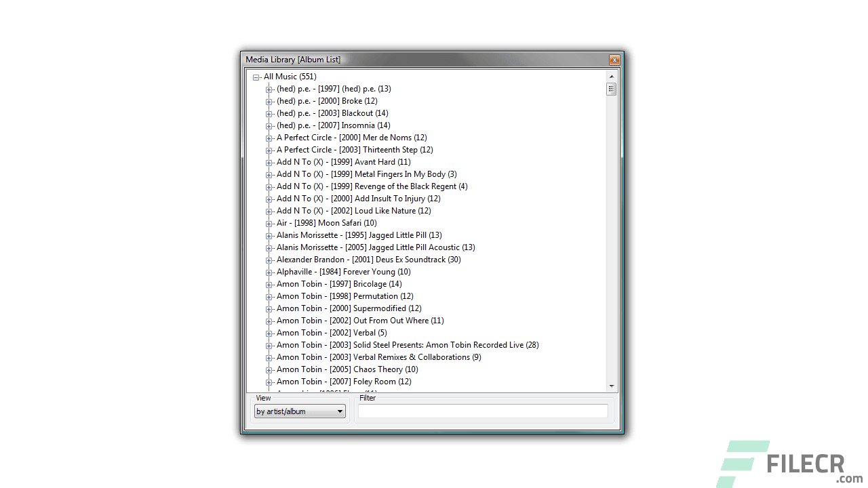Select (hed) p.e. - [2007] Insomnia (14)
This screenshot has height=488, width=868.
(333, 125)
